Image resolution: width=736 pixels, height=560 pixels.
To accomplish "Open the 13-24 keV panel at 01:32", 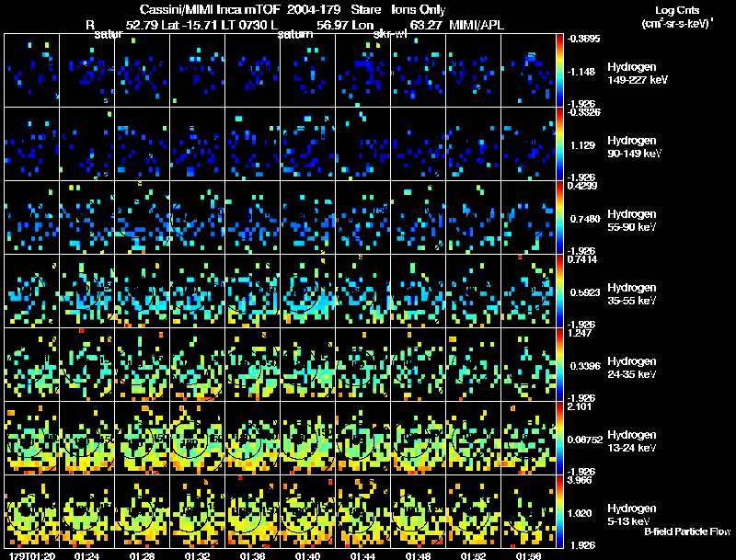I will click(197, 438).
